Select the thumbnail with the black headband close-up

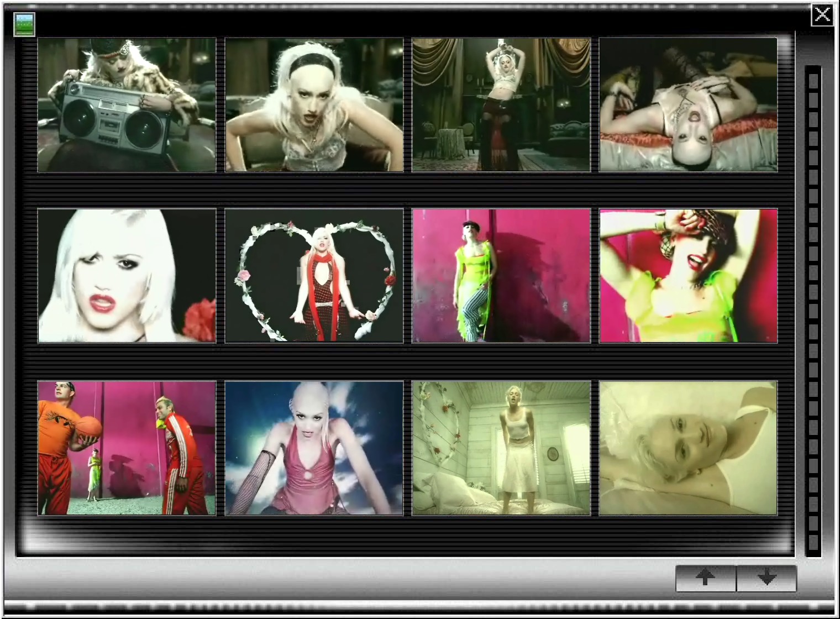(x=314, y=105)
